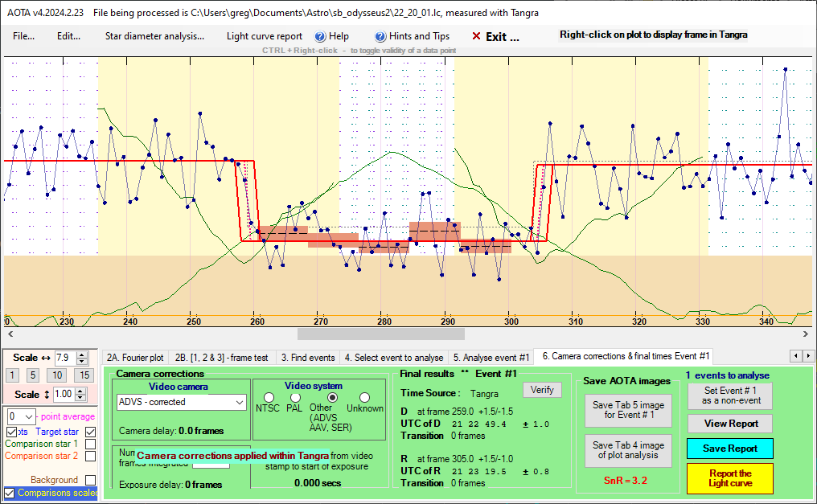
Task: Switch to the 3. Find events tab
Action: [308, 357]
